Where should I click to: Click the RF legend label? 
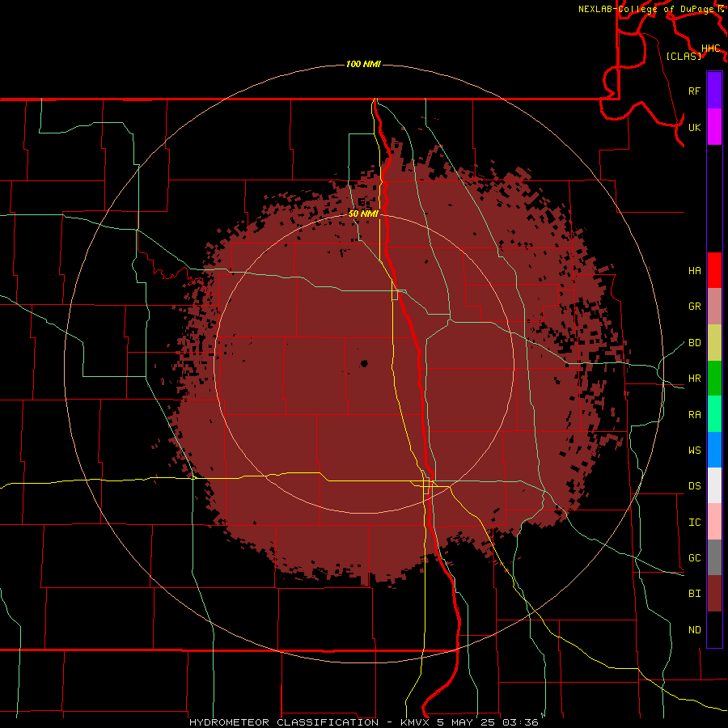(694, 91)
